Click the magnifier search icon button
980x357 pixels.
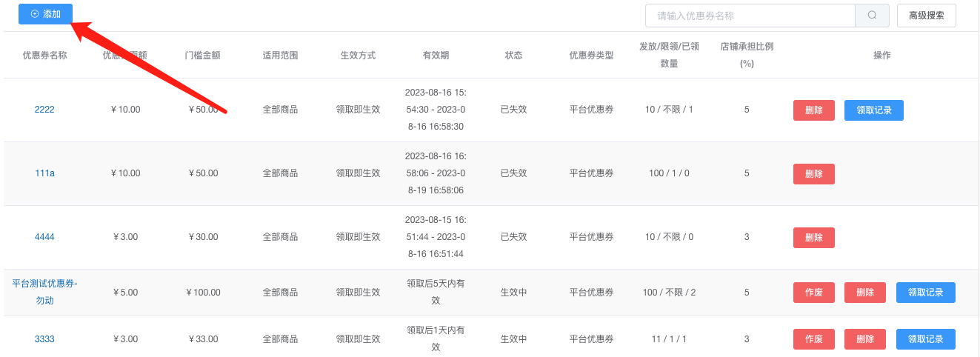[872, 16]
